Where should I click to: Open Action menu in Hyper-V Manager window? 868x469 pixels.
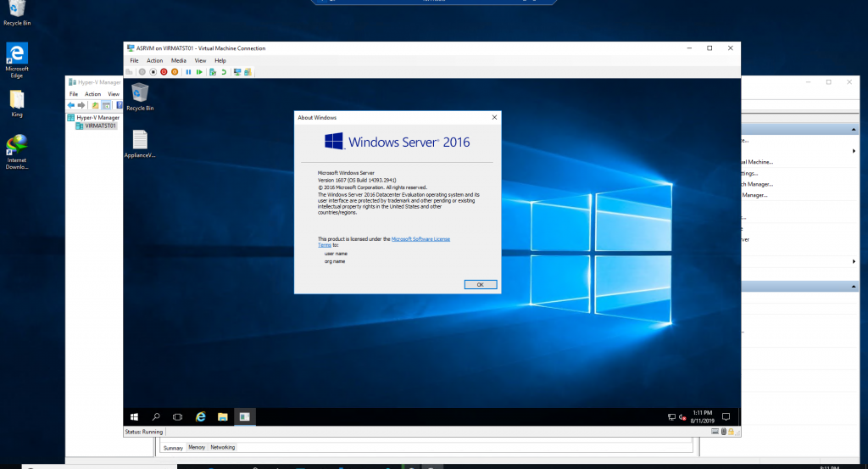click(93, 94)
